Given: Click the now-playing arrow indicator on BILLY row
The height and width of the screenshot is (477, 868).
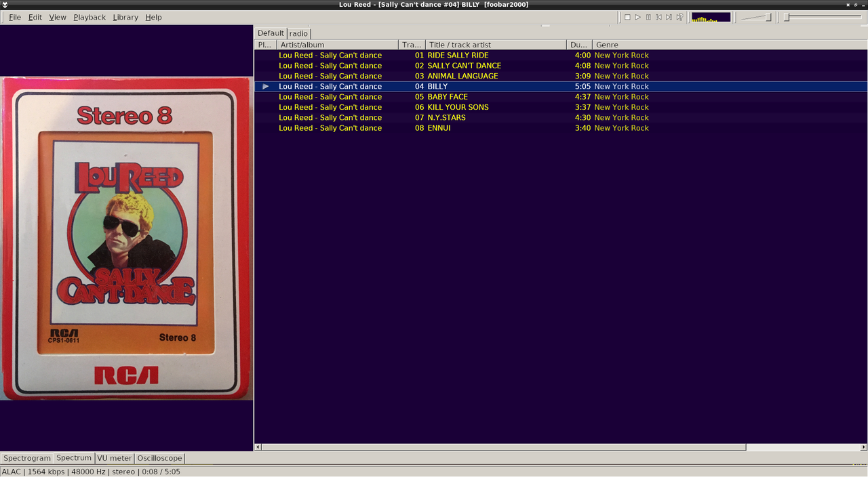Looking at the screenshot, I should [x=266, y=86].
